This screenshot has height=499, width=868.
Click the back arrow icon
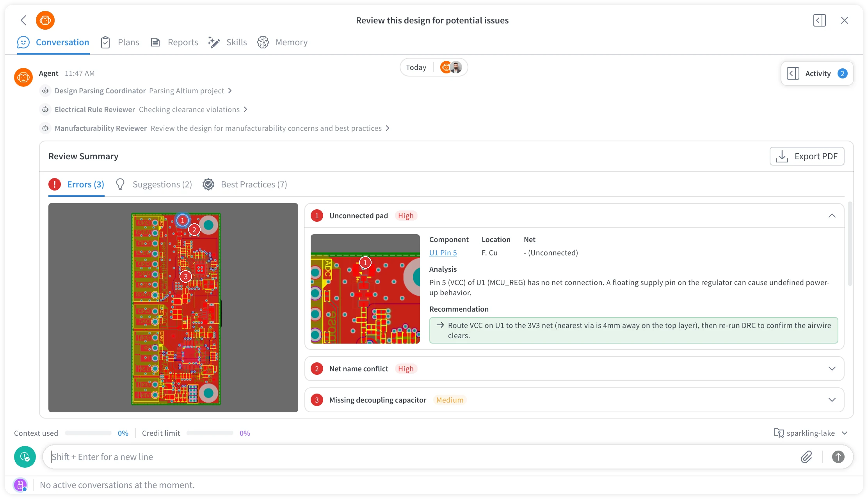[x=24, y=20]
